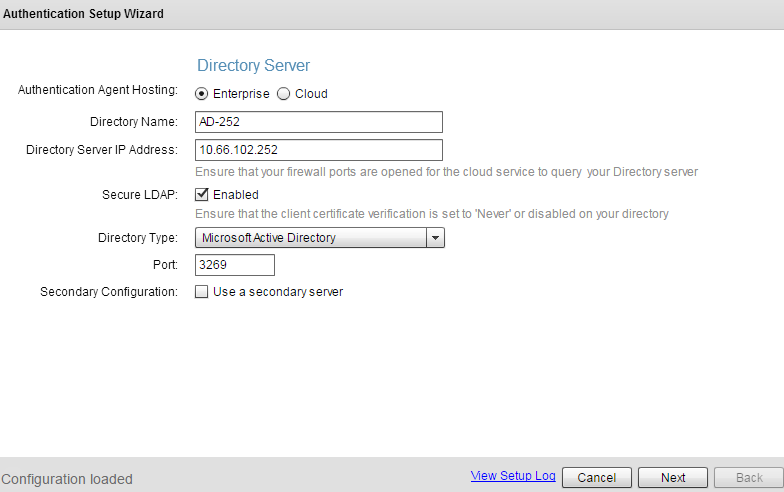Open the Directory Type dropdown arrow
The height and width of the screenshot is (492, 784).
(x=435, y=238)
